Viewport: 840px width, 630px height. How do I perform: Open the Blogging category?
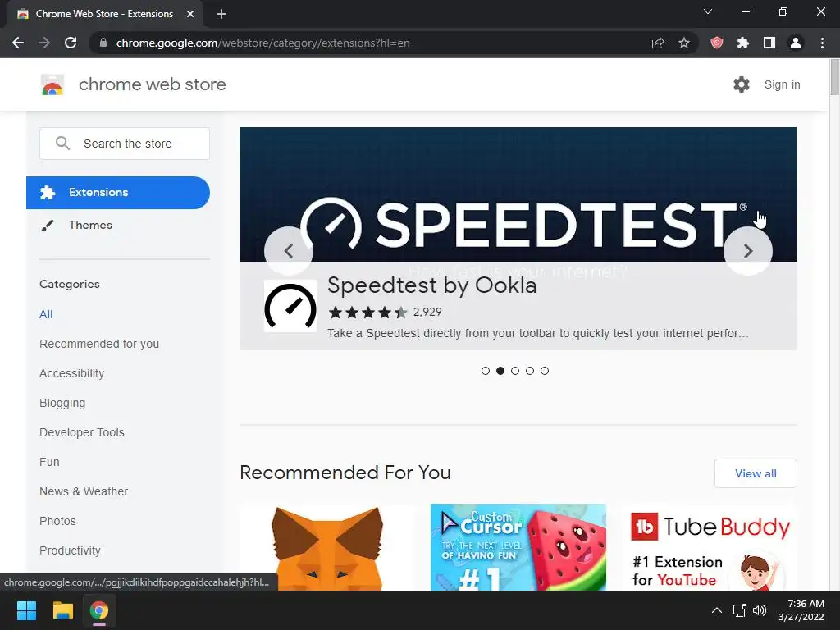tap(62, 403)
